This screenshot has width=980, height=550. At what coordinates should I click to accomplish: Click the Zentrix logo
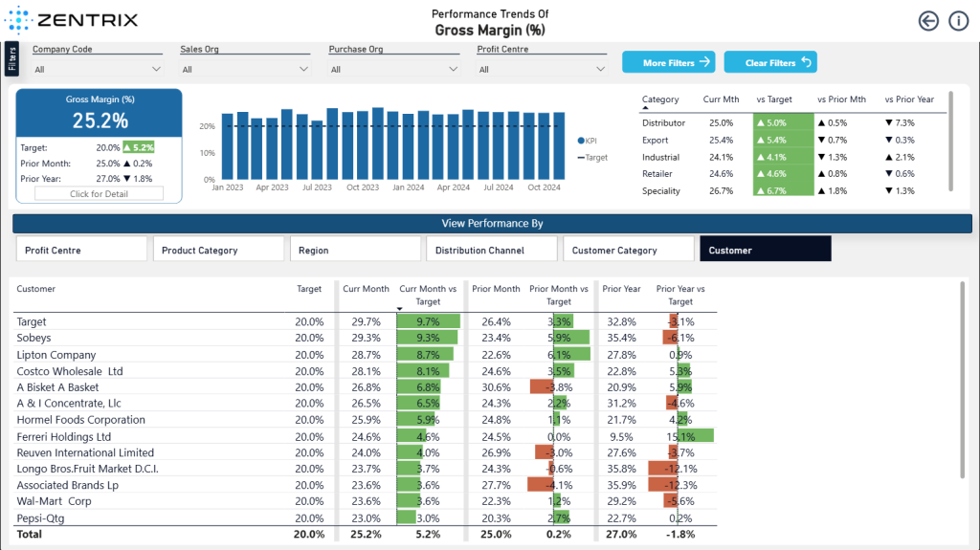tap(71, 20)
